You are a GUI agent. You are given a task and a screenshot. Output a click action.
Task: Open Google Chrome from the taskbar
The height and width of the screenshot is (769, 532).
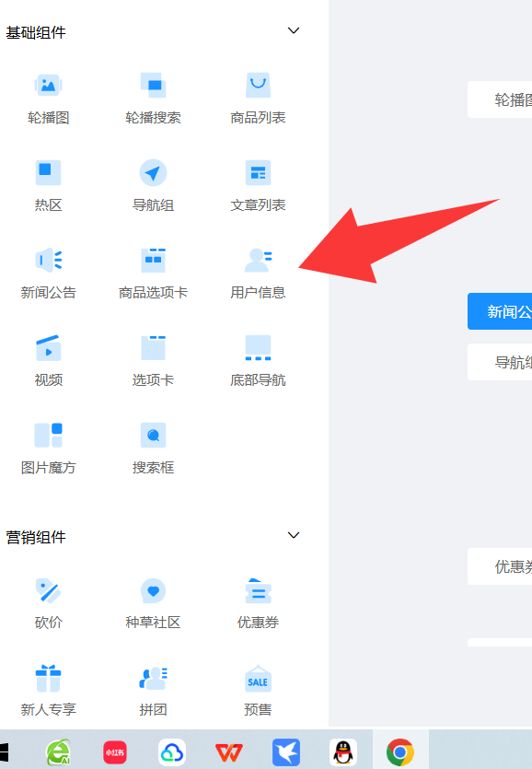(400, 752)
